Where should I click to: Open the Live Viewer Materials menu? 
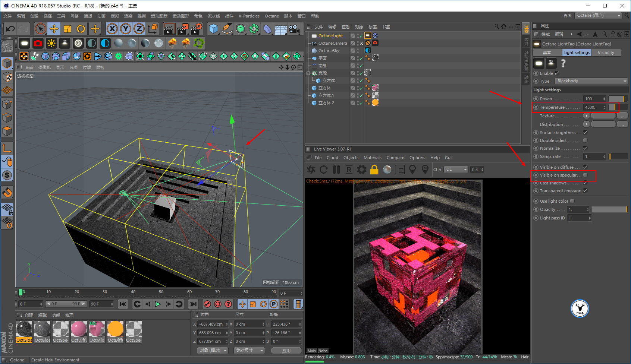point(373,158)
